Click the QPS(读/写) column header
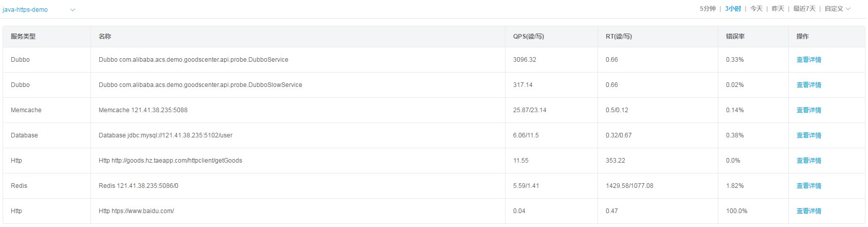This screenshot has height=227, width=868. coord(529,37)
